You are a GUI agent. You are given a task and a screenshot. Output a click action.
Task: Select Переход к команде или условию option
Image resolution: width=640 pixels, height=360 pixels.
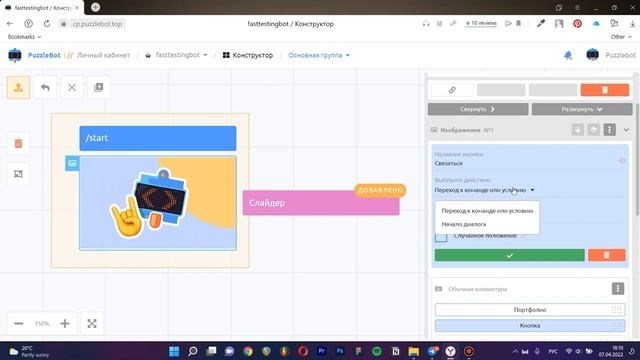coord(487,211)
